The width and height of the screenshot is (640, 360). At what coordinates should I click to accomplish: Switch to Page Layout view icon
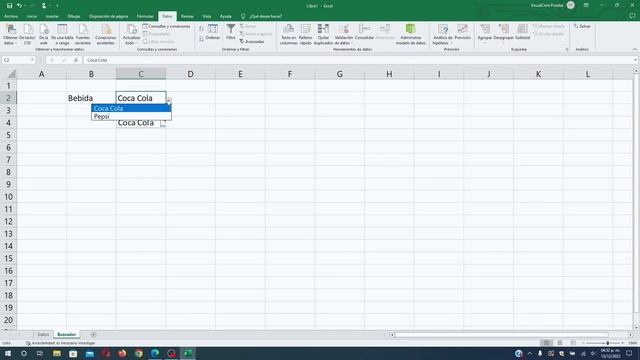[x=560, y=343]
